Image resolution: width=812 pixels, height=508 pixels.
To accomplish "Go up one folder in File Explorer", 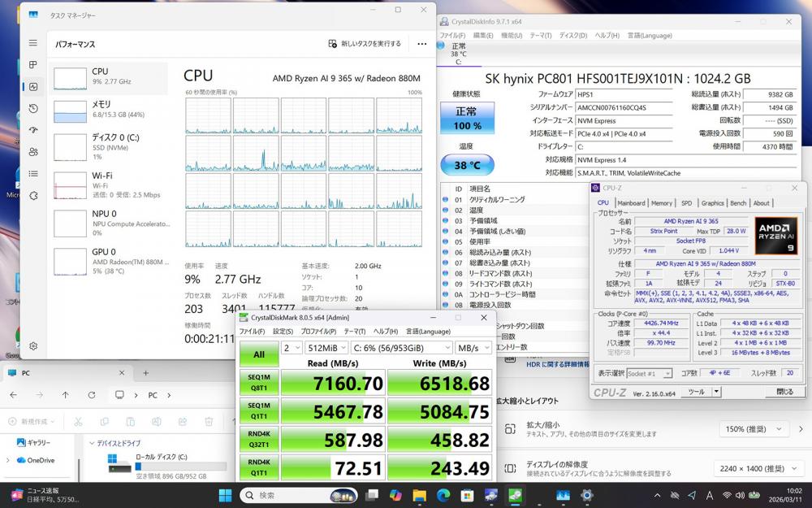I will (x=65, y=395).
